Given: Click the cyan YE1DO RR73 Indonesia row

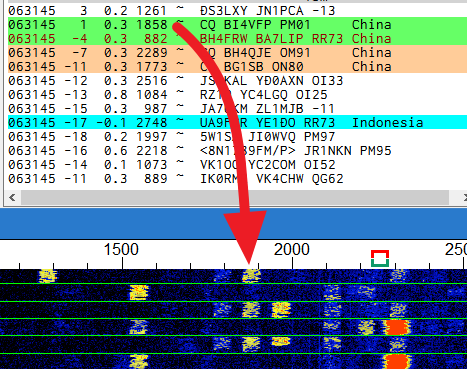Looking at the screenshot, I should point(237,123).
